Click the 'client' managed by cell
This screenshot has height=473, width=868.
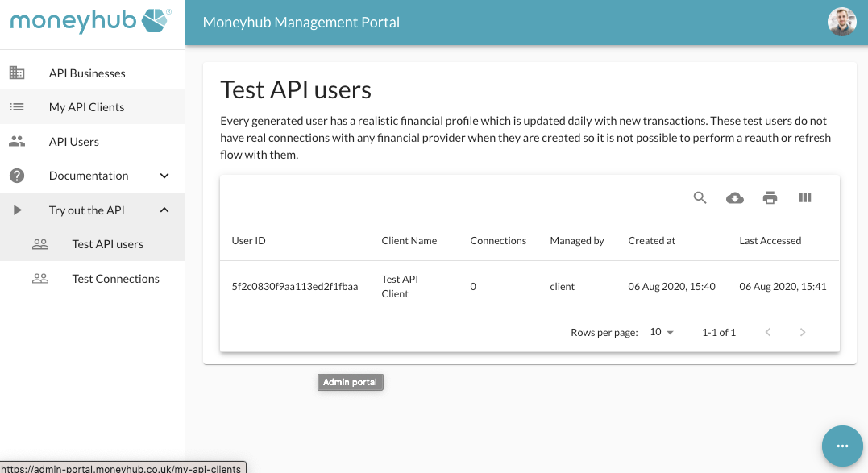pyautogui.click(x=562, y=287)
